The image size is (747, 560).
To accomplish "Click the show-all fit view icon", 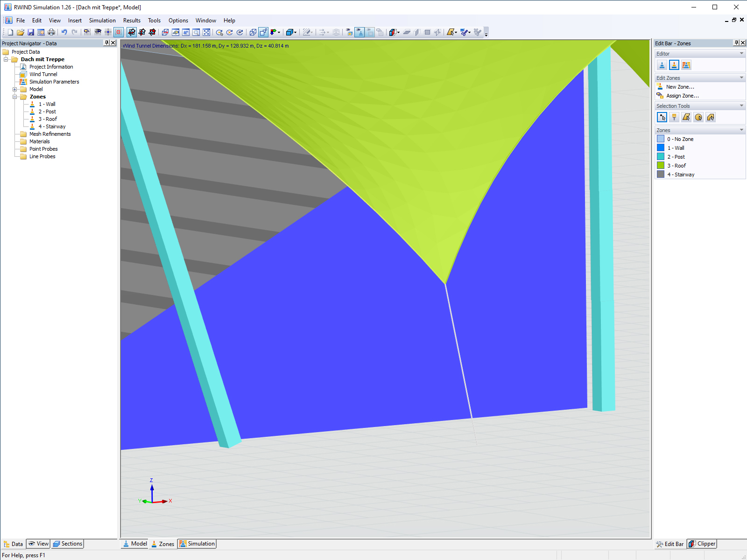I will click(206, 32).
